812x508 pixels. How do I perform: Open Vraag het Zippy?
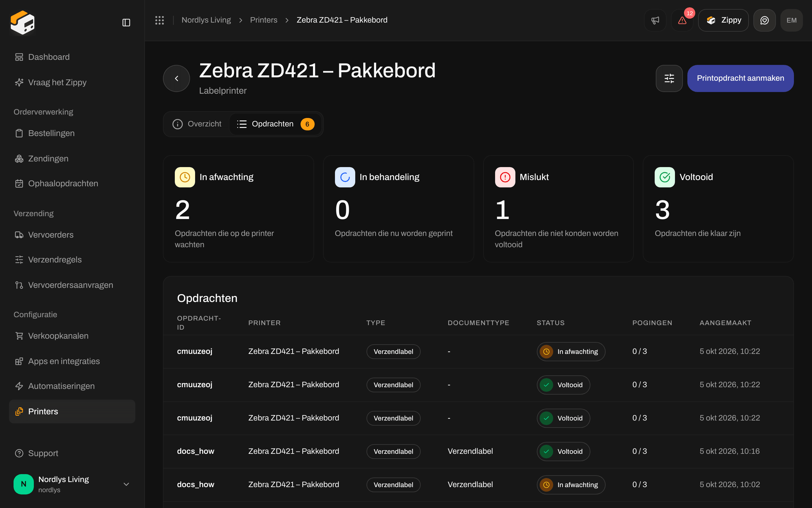coord(72,82)
